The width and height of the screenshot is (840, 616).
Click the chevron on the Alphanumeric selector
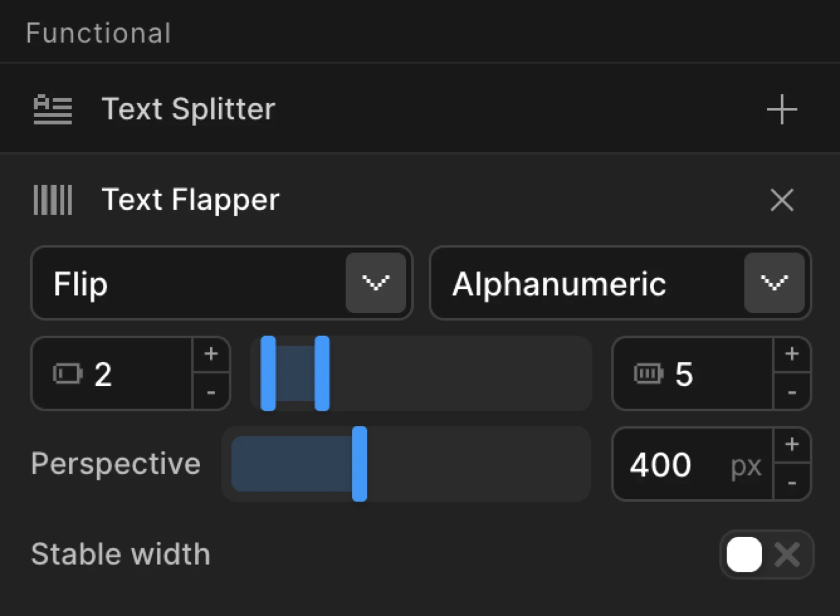point(774,283)
